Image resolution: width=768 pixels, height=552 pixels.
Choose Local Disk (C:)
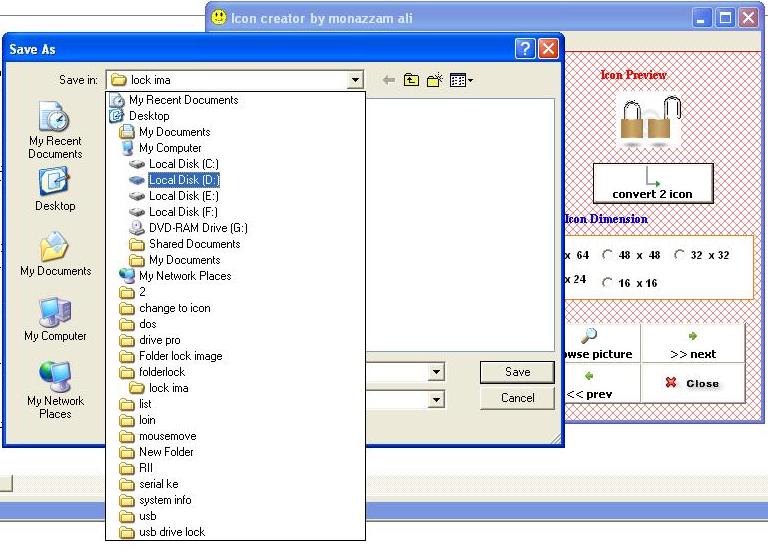tap(236, 164)
